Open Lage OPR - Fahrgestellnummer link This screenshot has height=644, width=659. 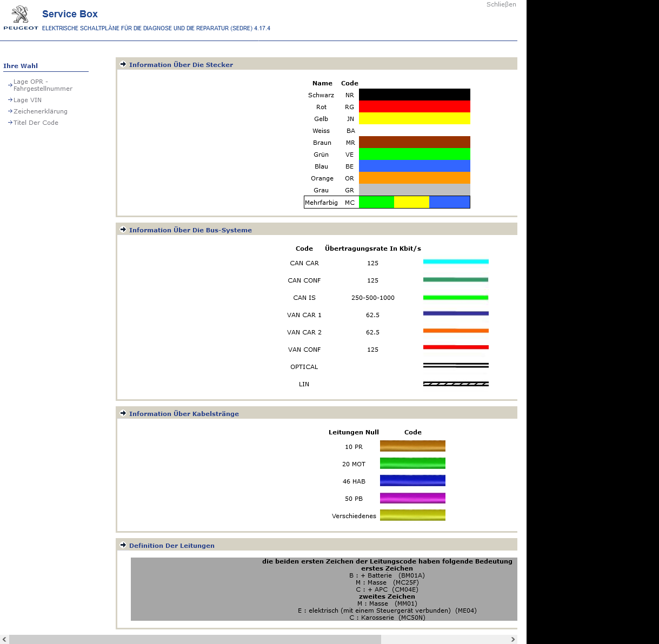42,85
